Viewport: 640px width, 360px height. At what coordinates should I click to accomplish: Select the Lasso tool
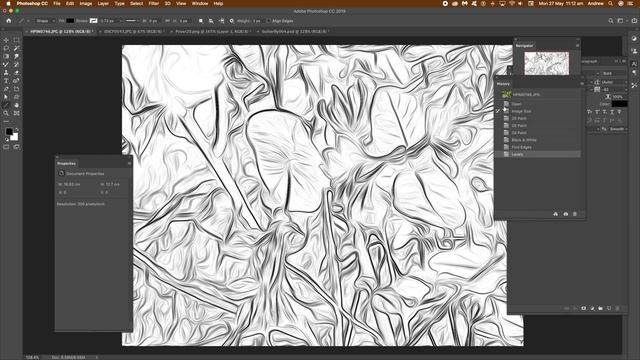coord(6,48)
